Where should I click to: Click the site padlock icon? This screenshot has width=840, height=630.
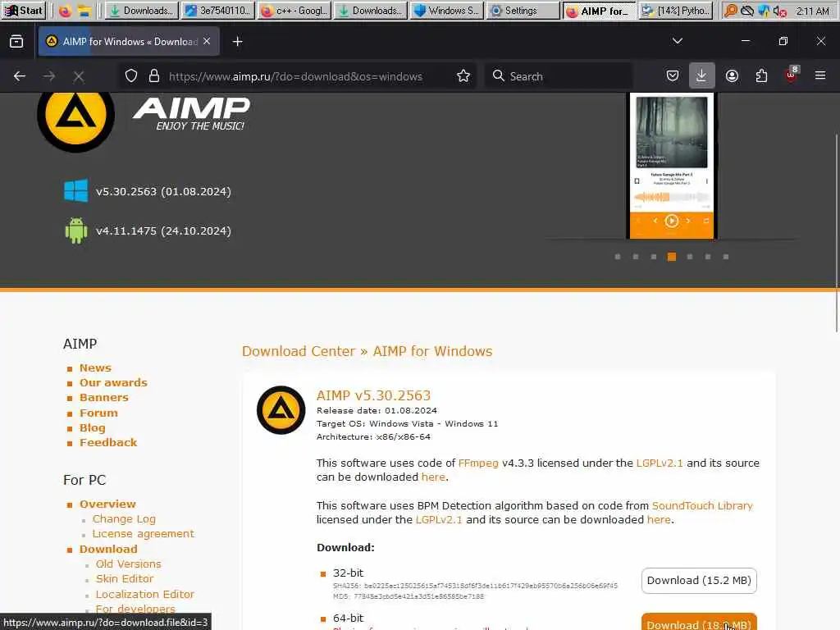coord(154,76)
